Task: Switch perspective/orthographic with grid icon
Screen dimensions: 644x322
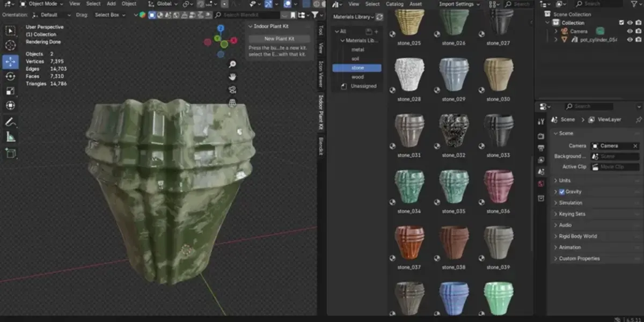Action: tap(233, 102)
